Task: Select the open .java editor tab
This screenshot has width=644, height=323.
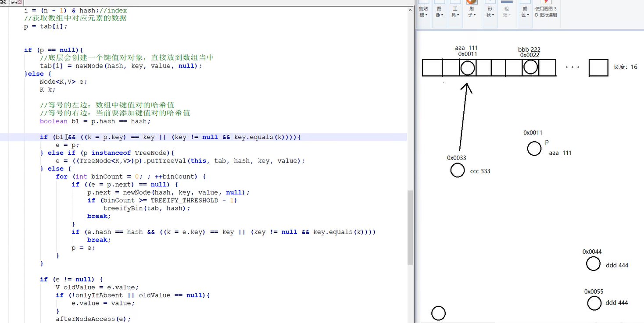Action: click(x=9, y=2)
